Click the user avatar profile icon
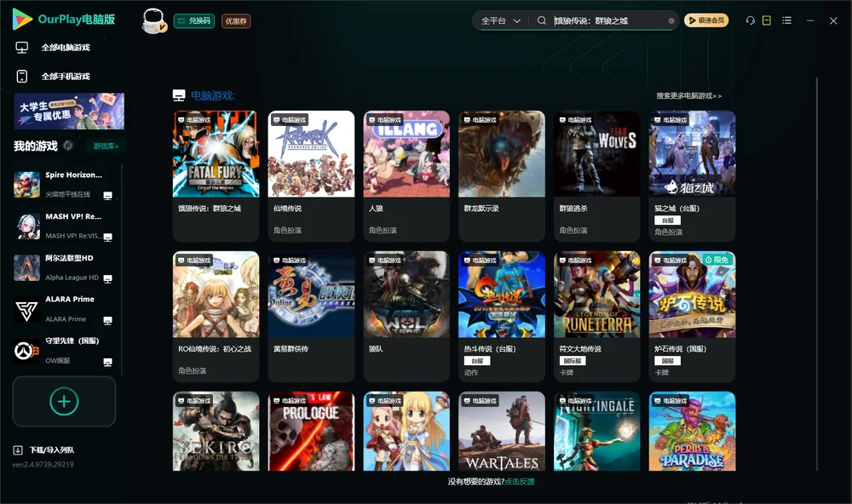This screenshot has height=504, width=852. [153, 21]
